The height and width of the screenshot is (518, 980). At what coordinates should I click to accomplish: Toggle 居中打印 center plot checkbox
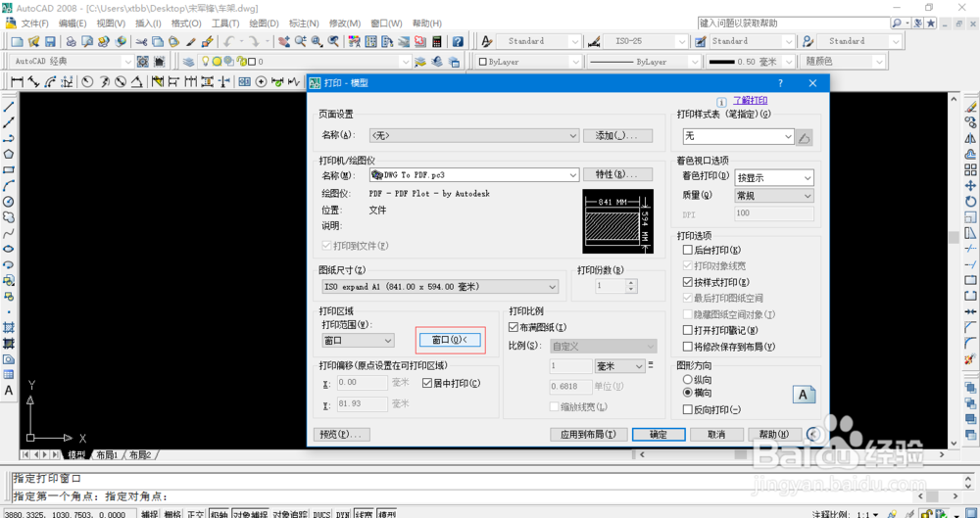tap(427, 383)
